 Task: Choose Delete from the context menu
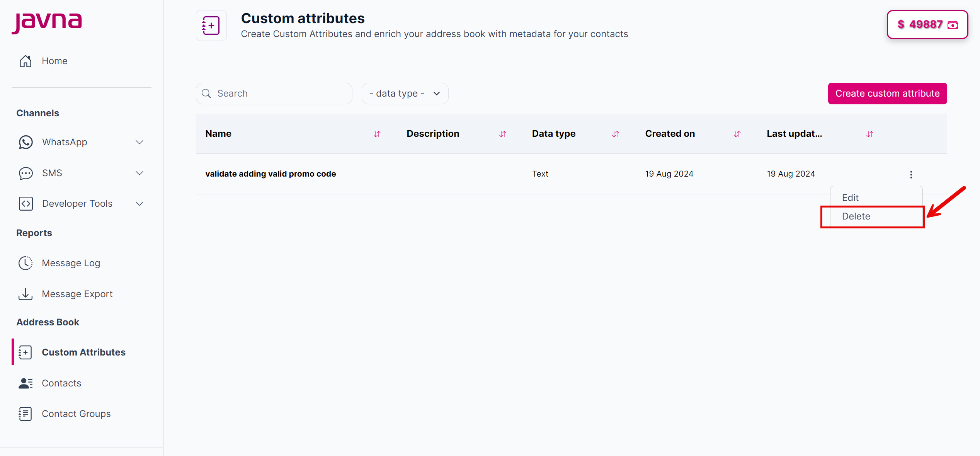[856, 216]
